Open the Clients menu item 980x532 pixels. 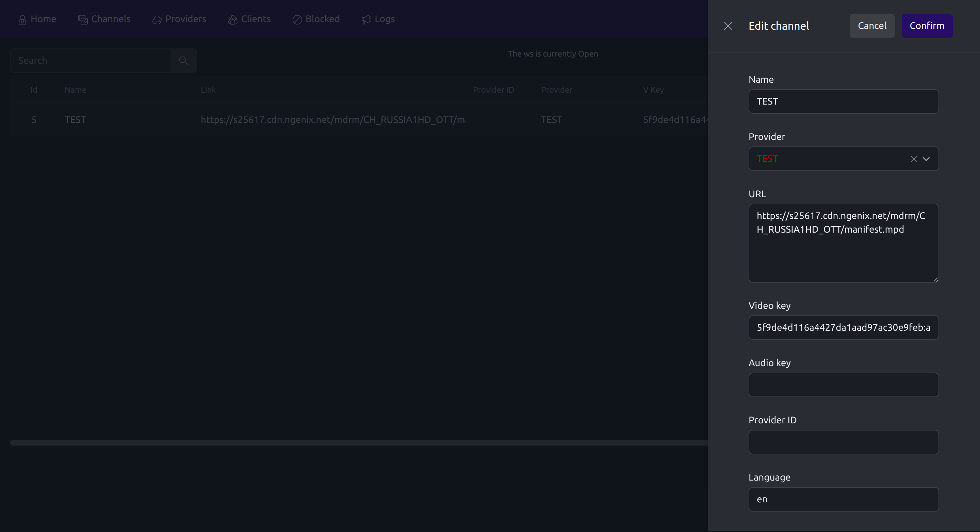pos(249,19)
